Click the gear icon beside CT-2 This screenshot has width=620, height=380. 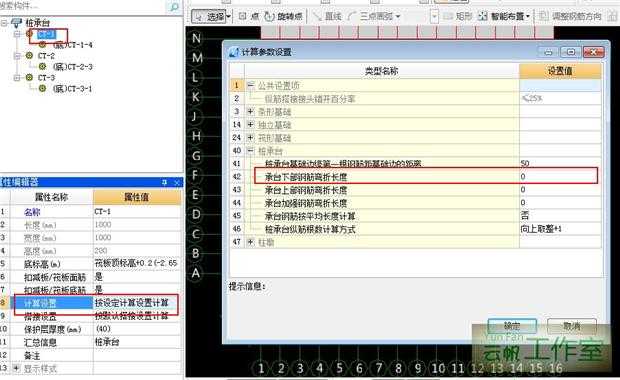coord(29,55)
